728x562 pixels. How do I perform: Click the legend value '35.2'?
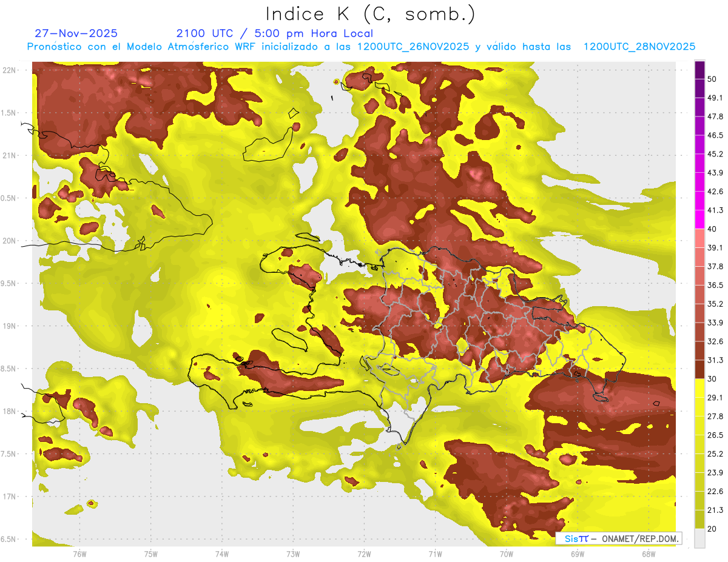tap(715, 304)
